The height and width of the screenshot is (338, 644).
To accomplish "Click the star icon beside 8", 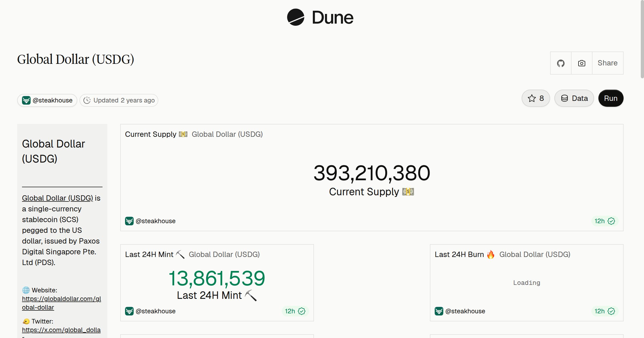I will click(x=532, y=98).
